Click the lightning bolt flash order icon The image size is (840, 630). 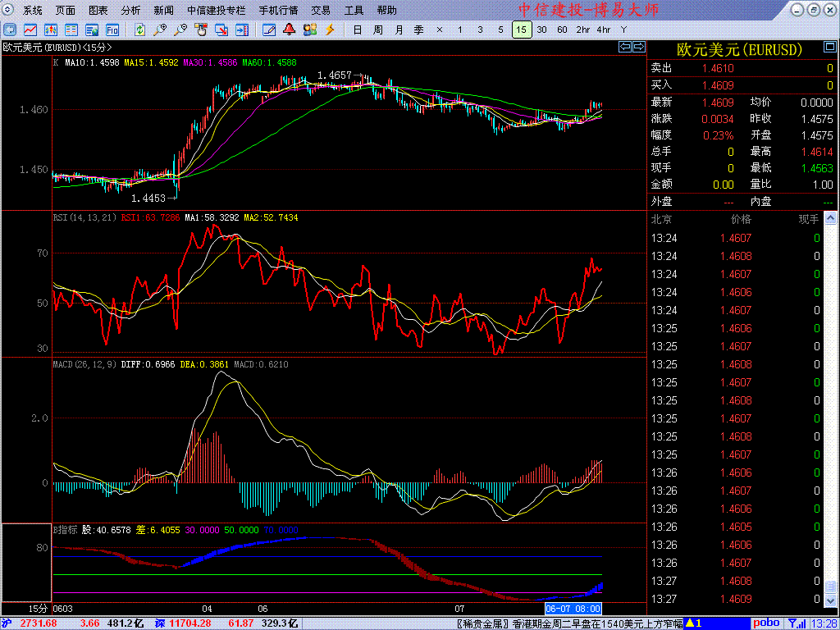[x=330, y=30]
